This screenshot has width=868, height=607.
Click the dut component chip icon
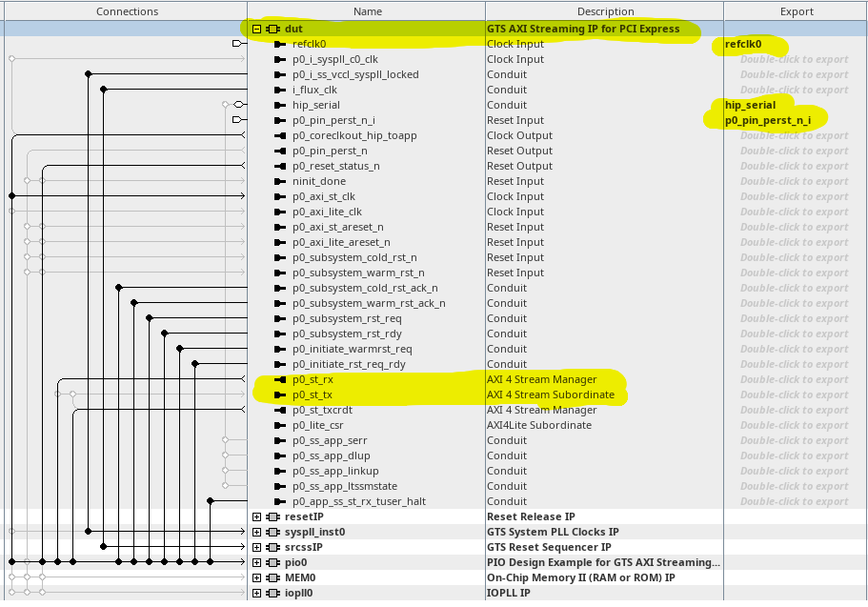[x=273, y=29]
